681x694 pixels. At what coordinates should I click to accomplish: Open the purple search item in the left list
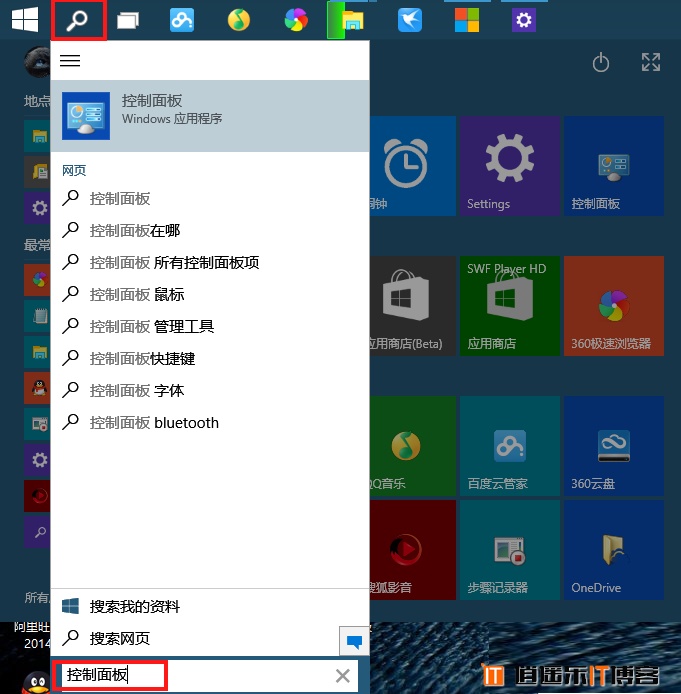38,532
